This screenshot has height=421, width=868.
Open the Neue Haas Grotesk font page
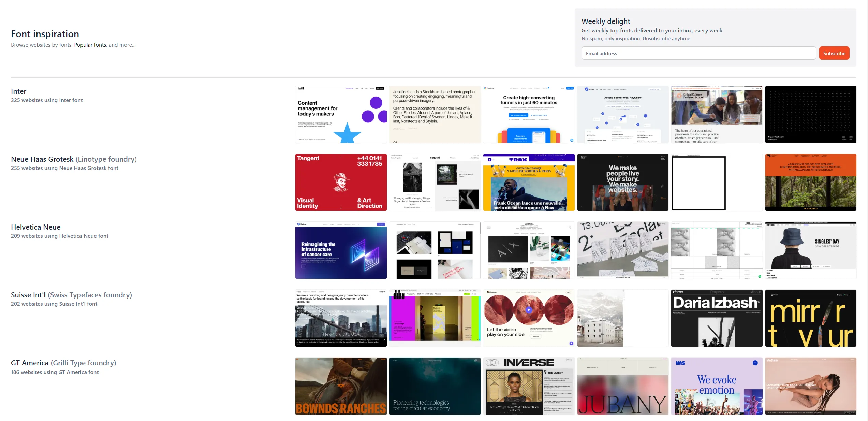[x=42, y=159]
